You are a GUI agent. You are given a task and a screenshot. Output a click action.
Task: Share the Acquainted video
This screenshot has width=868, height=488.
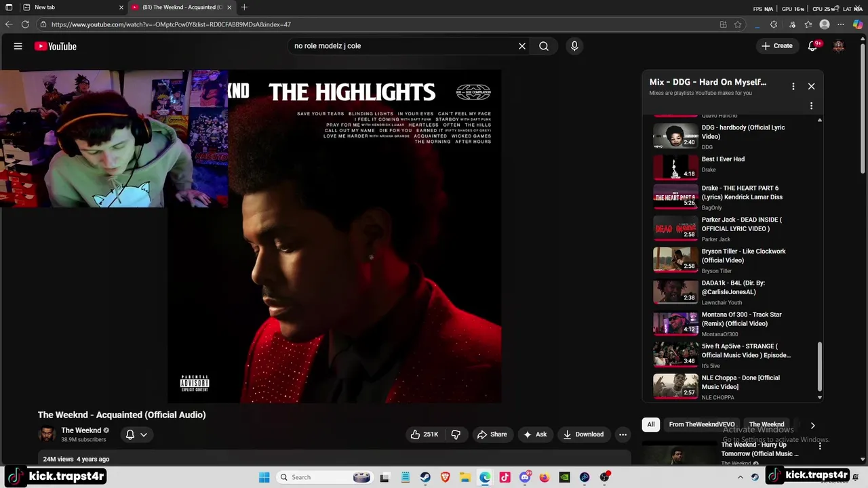pyautogui.click(x=492, y=434)
